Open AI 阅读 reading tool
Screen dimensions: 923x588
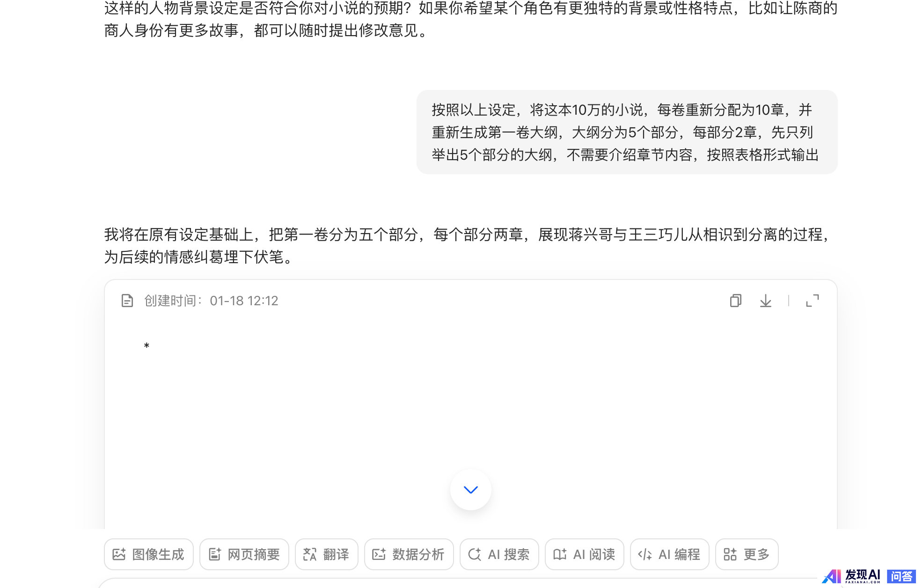584,554
